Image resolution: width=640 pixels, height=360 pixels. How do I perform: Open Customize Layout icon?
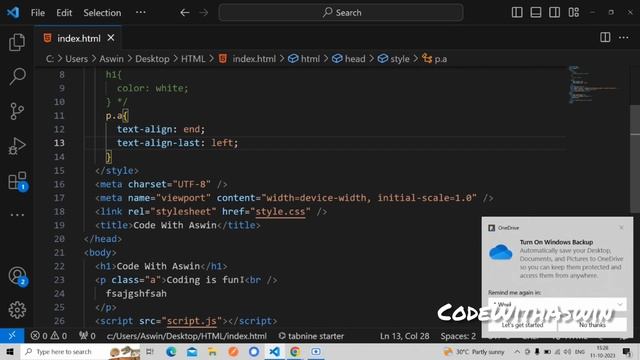tap(573, 12)
